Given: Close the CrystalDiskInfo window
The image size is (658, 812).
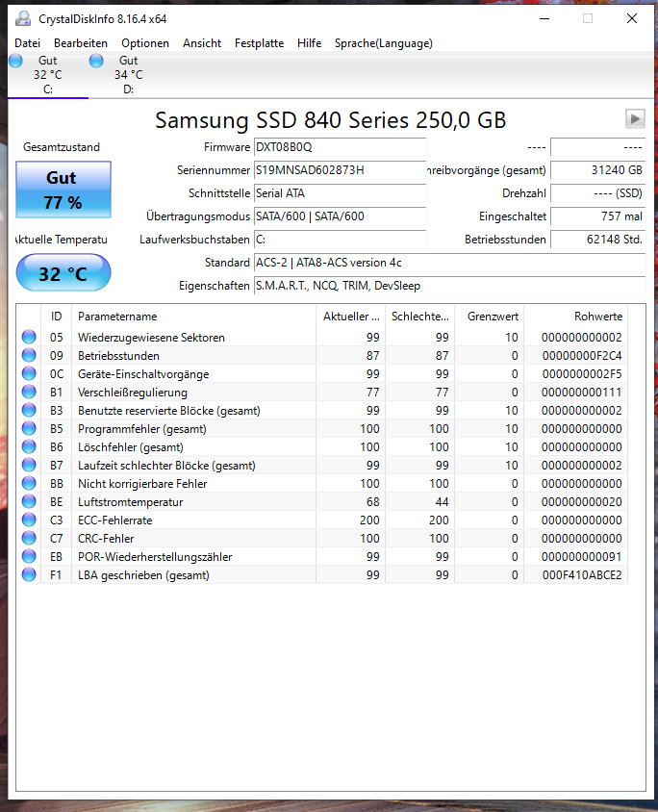Looking at the screenshot, I should (x=632, y=18).
